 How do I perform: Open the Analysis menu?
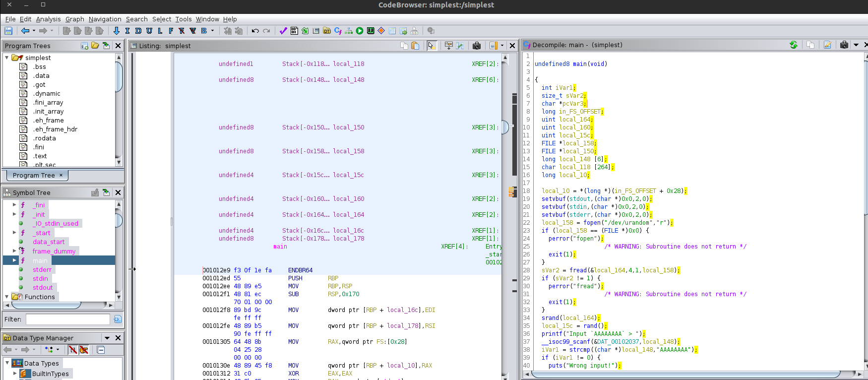[x=48, y=19]
